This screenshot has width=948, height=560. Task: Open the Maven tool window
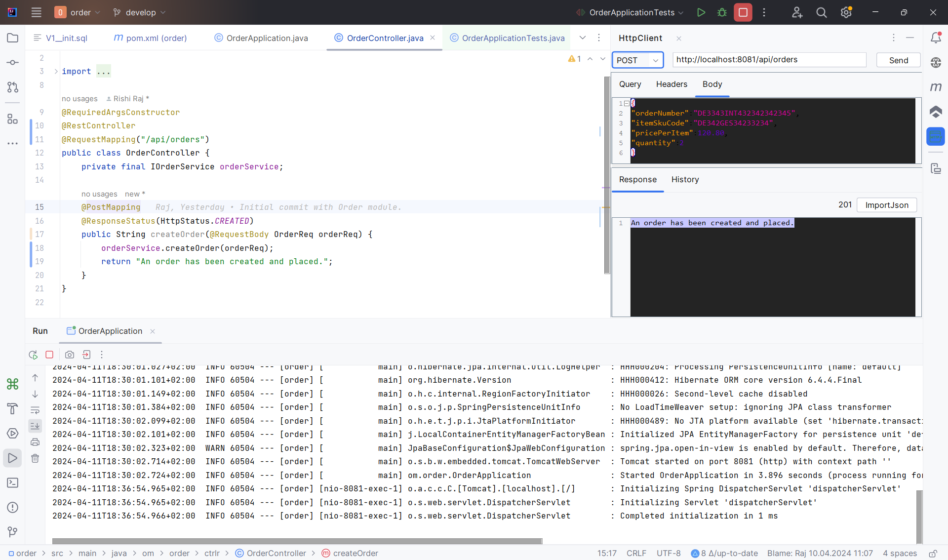point(936,87)
